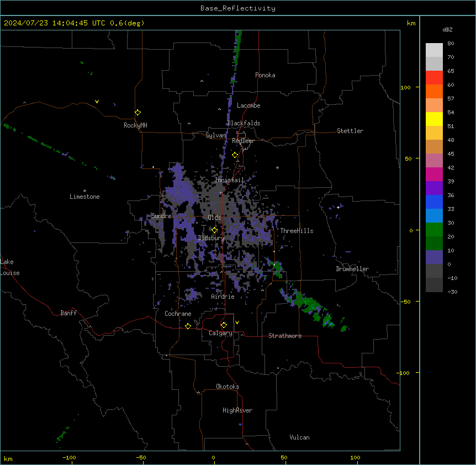Click the Innisfail label
Screen dimensions: 476x465
coord(230,180)
